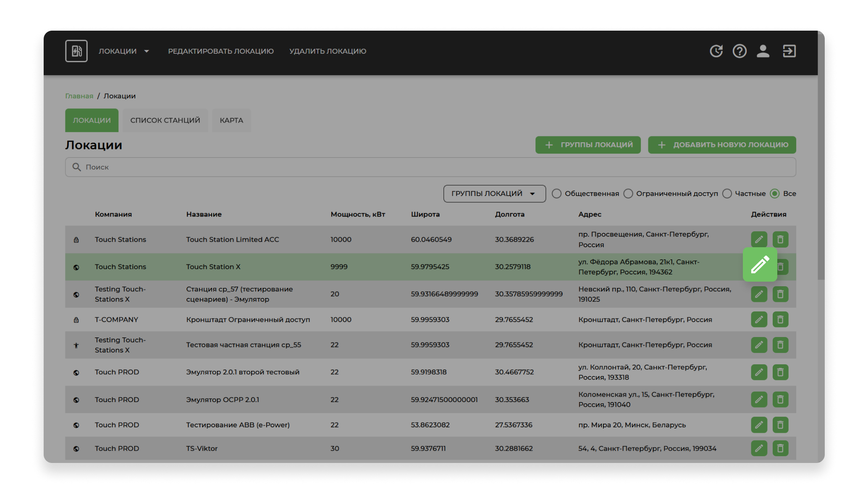Viewport: 868px width, 494px height.
Task: Open the ЛОКАЦИИ dropdown in top navigation
Action: tap(123, 51)
